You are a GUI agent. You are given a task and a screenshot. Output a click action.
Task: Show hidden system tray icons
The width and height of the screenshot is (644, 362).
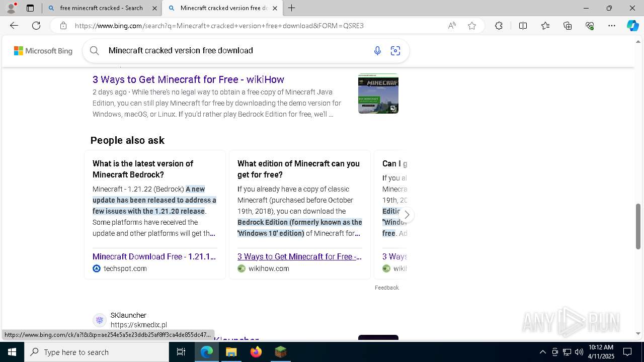[542, 352]
